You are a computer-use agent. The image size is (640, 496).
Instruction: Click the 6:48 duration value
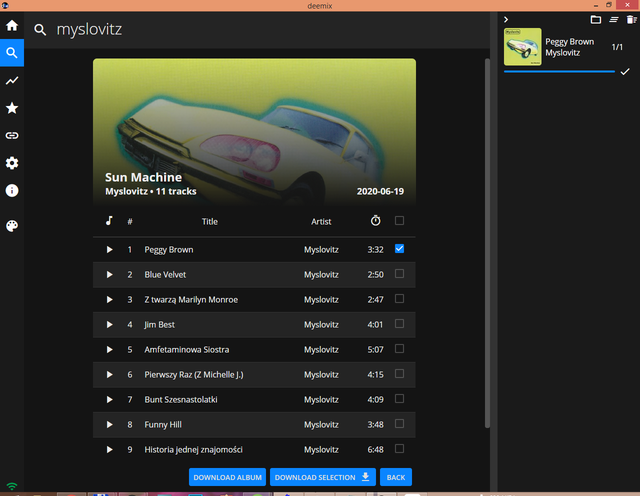pos(375,450)
